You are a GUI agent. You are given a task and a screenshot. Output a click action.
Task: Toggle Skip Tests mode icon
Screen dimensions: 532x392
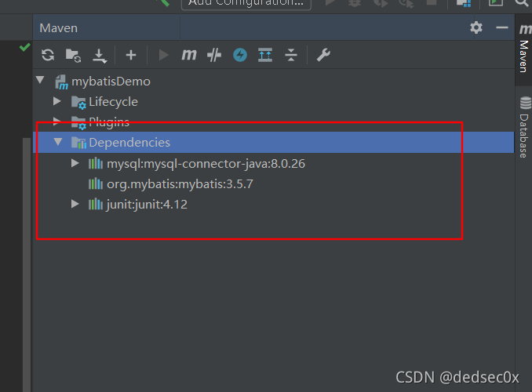(214, 55)
